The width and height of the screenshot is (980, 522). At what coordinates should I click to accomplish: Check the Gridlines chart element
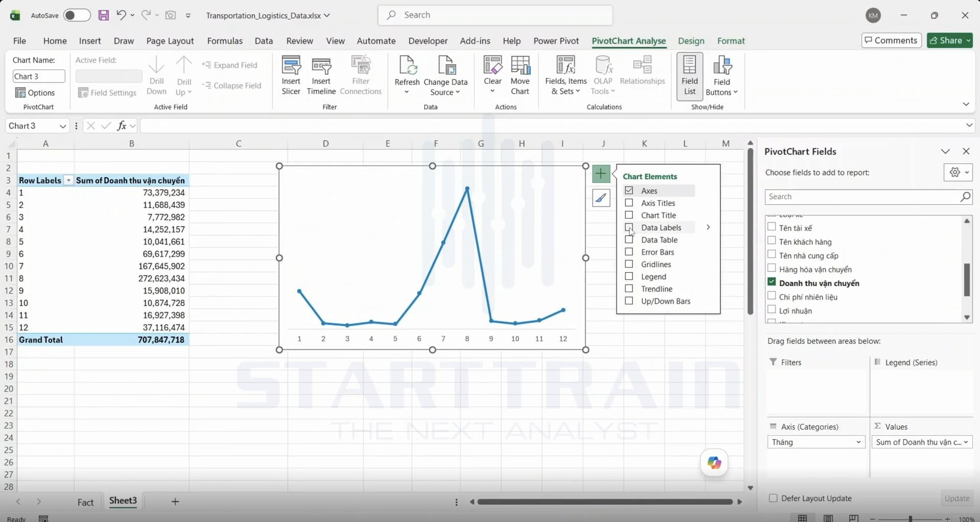click(629, 264)
